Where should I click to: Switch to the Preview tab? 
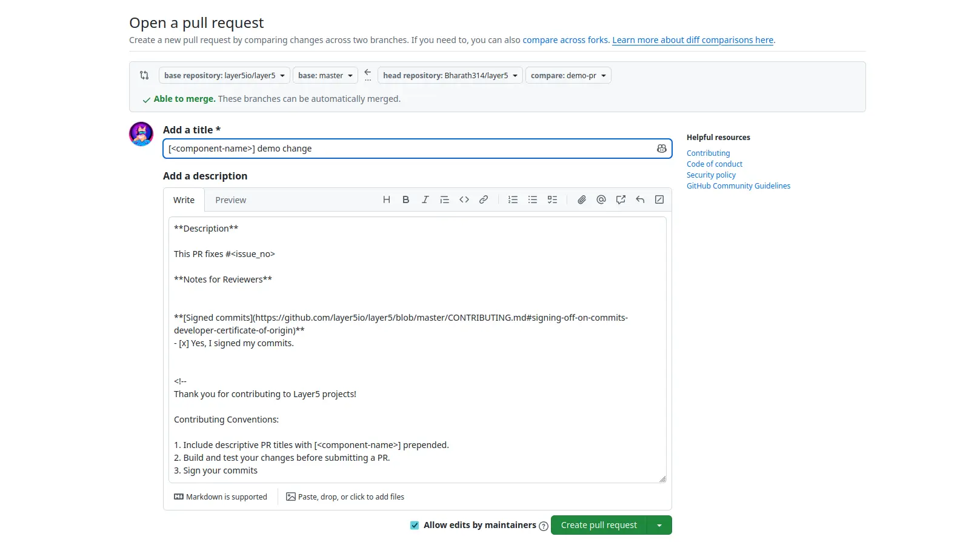pyautogui.click(x=231, y=200)
